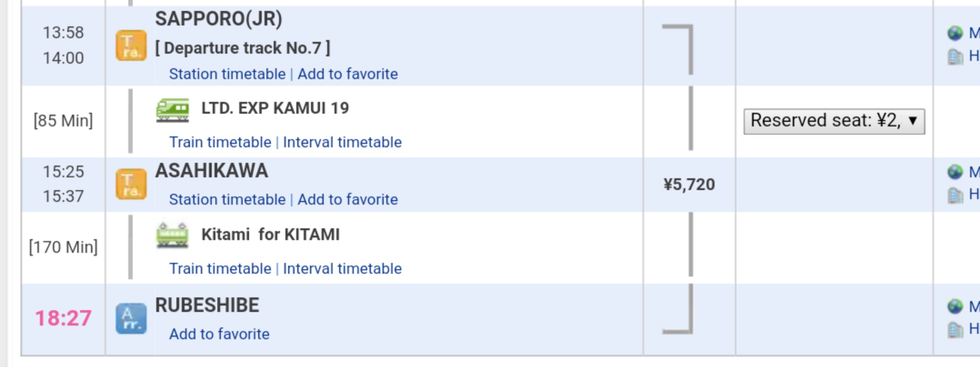
Task: Click the blue arrival icon beside RUBESHIBE
Action: point(131,319)
